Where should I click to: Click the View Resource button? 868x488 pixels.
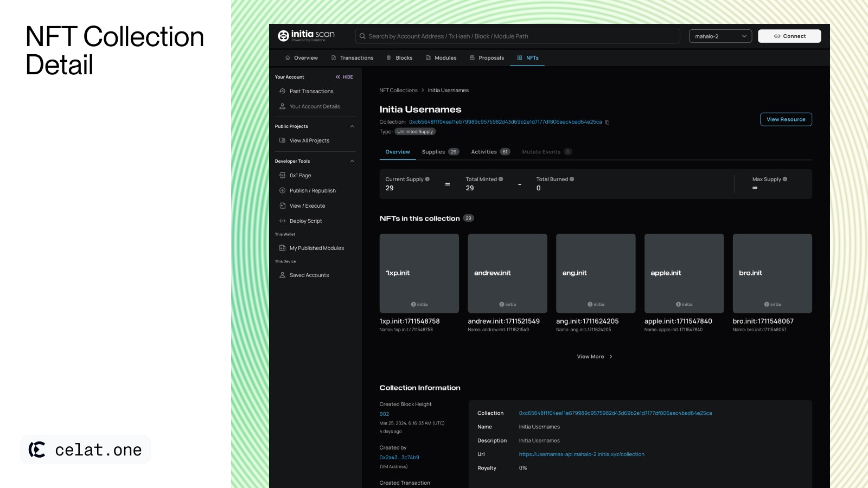pos(786,119)
